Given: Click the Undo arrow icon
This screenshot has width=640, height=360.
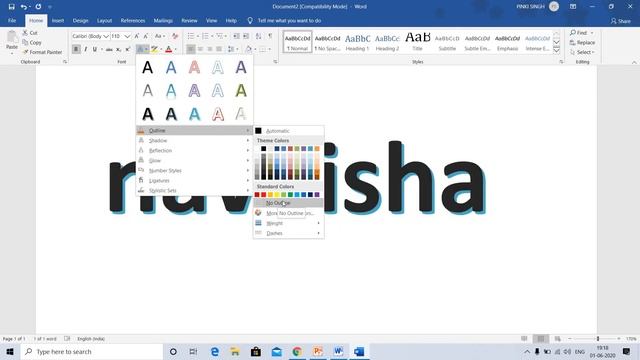Looking at the screenshot, I should [x=24, y=7].
